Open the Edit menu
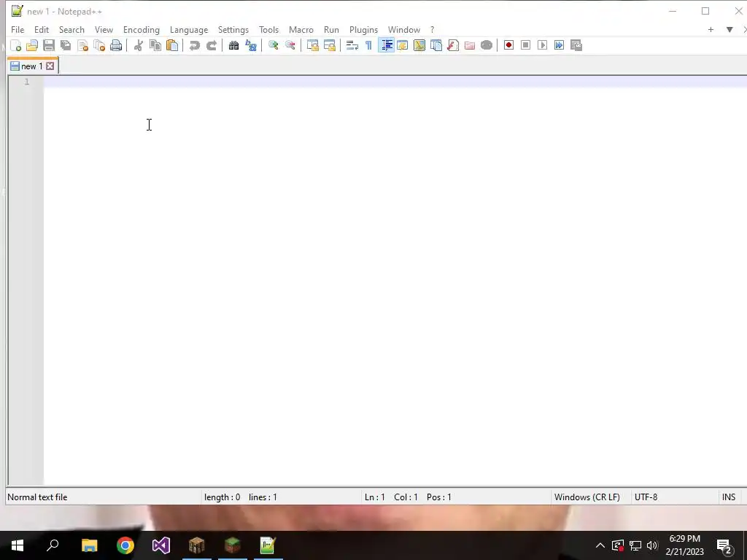This screenshot has height=560, width=747. [42, 29]
